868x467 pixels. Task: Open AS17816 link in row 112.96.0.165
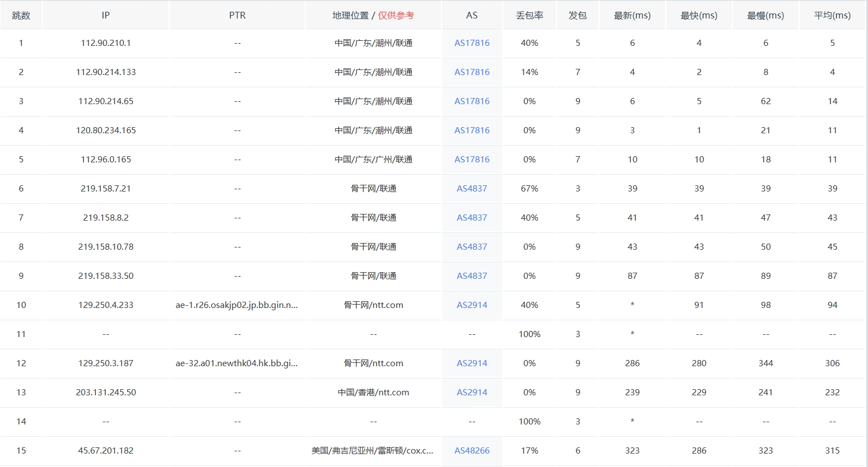coord(472,160)
